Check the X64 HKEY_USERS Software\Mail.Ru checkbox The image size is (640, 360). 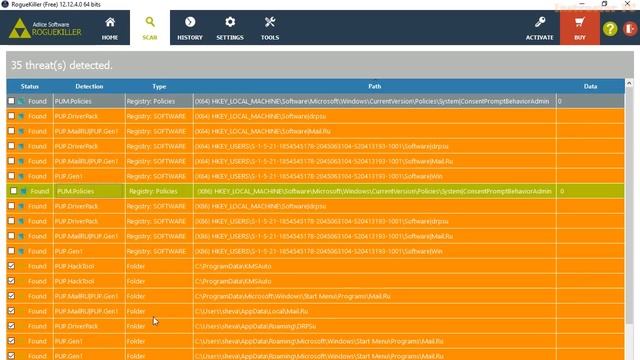point(11,161)
